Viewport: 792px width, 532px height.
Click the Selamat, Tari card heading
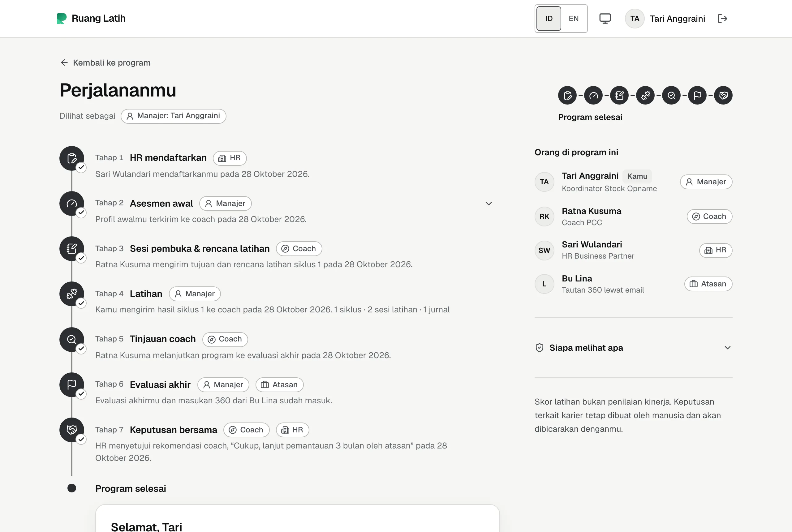point(146,527)
